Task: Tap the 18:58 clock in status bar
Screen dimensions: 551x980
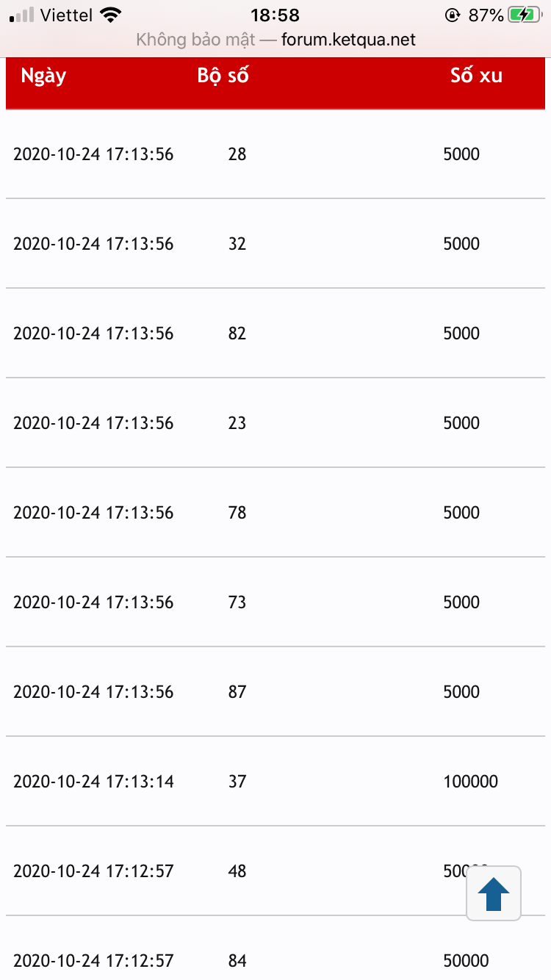Action: point(275,15)
